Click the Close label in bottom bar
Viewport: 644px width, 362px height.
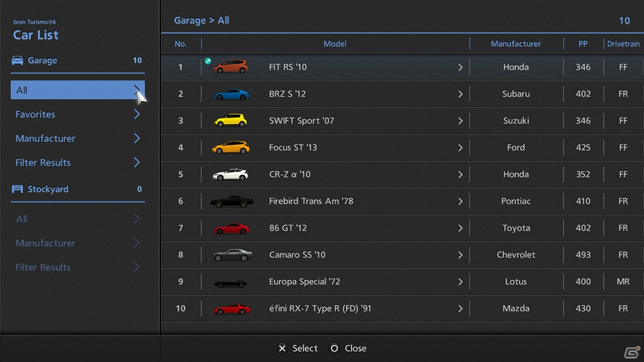click(356, 348)
